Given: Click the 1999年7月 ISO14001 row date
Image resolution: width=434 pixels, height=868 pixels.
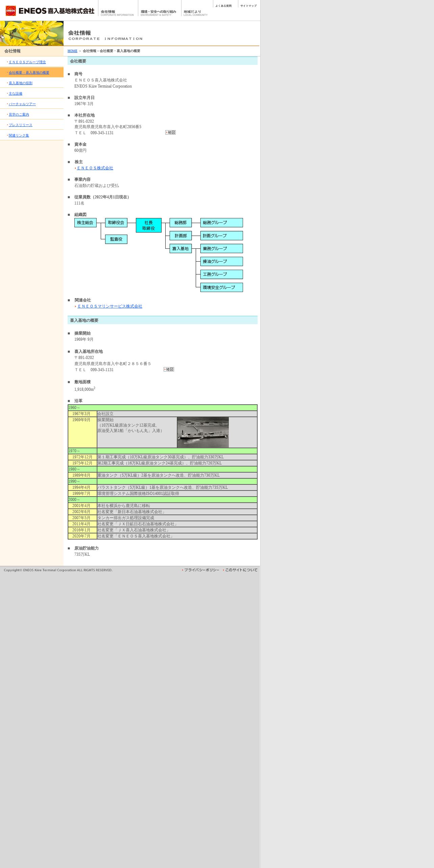Looking at the screenshot, I should (82, 493).
